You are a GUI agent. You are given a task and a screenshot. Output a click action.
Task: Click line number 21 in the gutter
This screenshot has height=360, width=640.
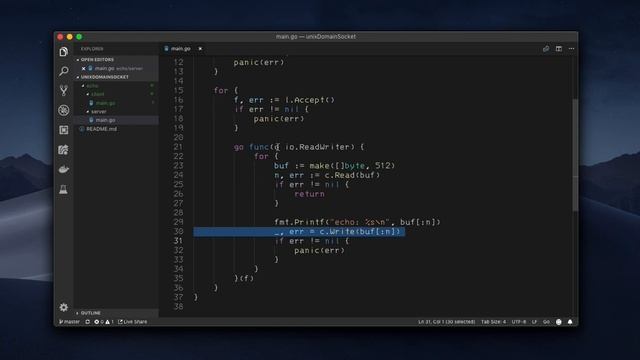point(178,147)
